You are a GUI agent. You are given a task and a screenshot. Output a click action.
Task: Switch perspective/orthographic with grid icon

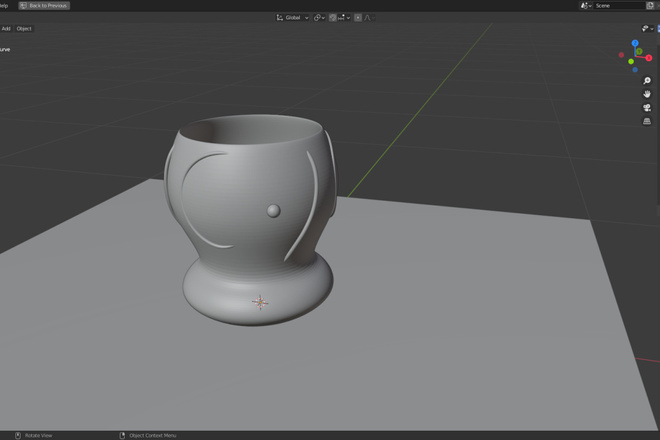[x=647, y=121]
